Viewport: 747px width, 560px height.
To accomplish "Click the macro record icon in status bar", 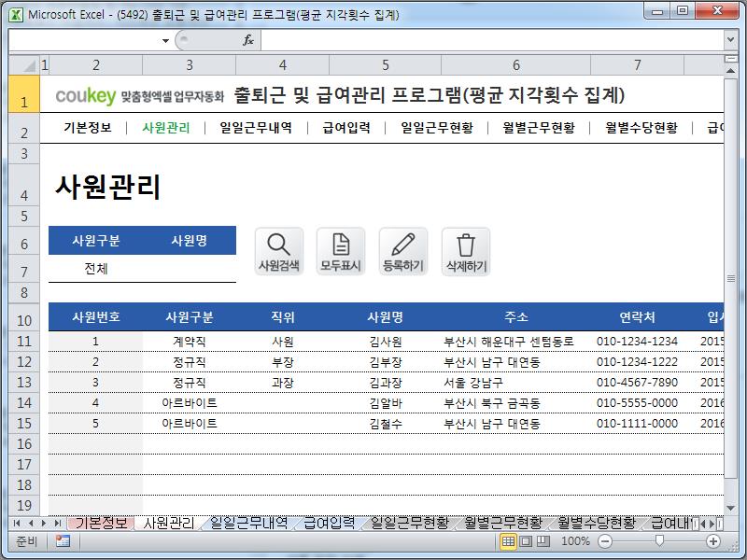I will click(63, 541).
